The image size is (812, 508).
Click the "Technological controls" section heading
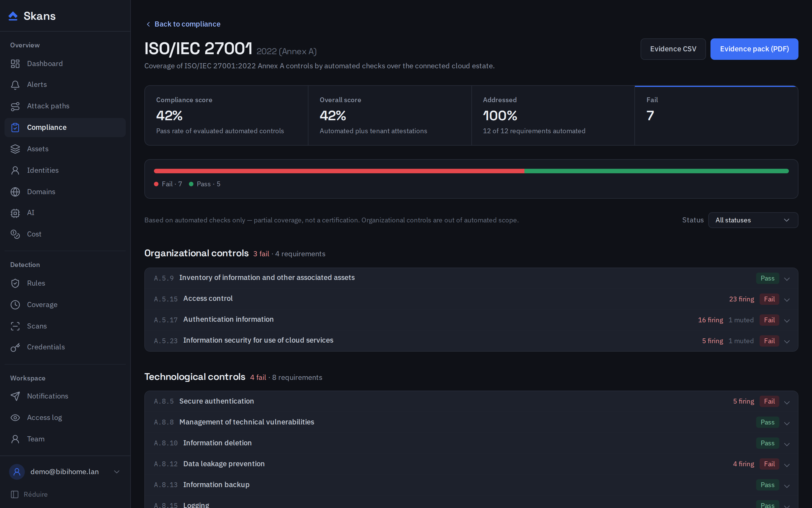195,377
